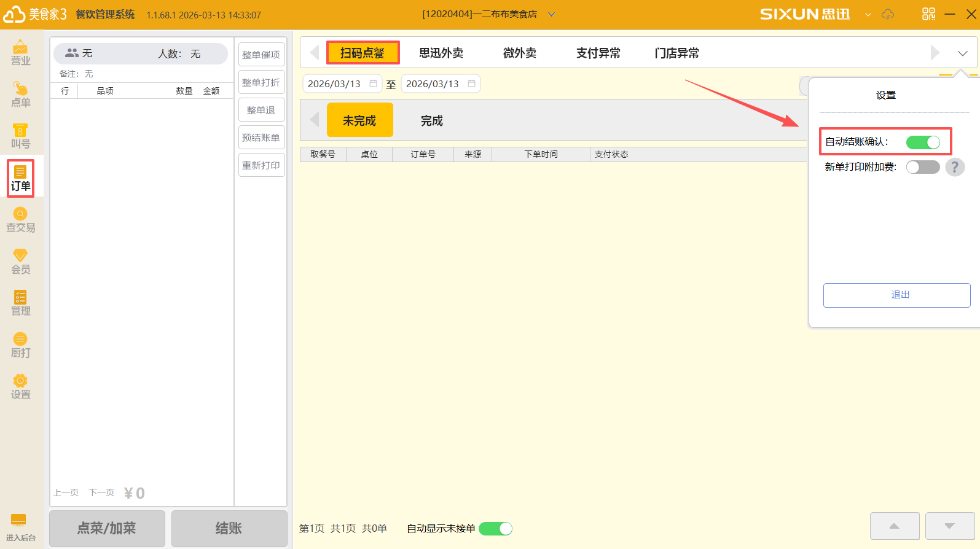Open the 营业 sidebar icon
Screen dimensions: 980x549
pyautogui.click(x=20, y=53)
